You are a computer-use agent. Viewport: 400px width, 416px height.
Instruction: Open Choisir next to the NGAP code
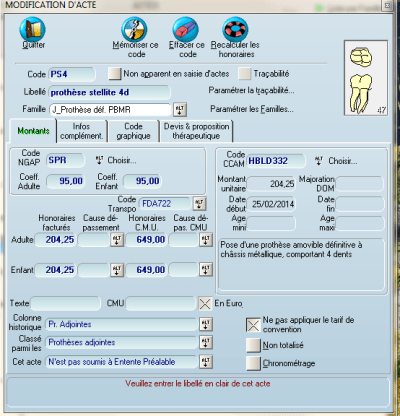(x=116, y=160)
